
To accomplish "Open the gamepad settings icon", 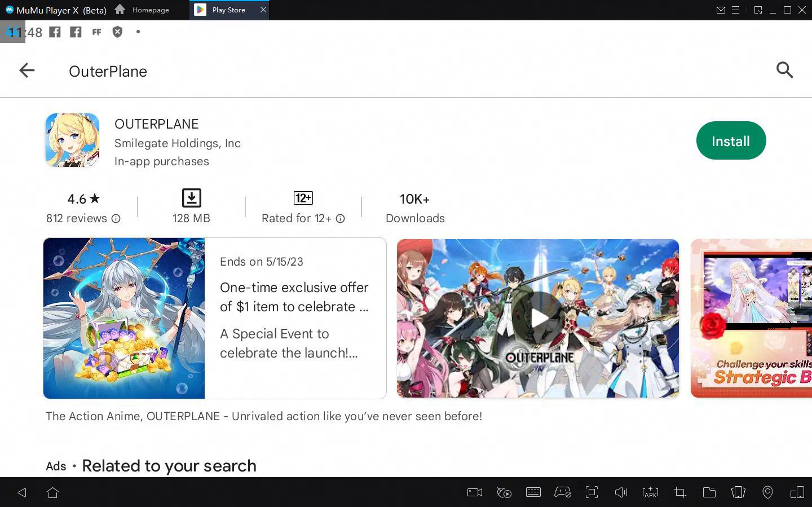I will [562, 492].
